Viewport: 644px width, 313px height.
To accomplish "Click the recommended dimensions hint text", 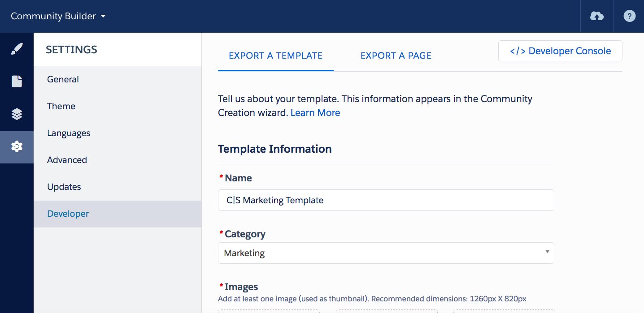I will [372, 299].
